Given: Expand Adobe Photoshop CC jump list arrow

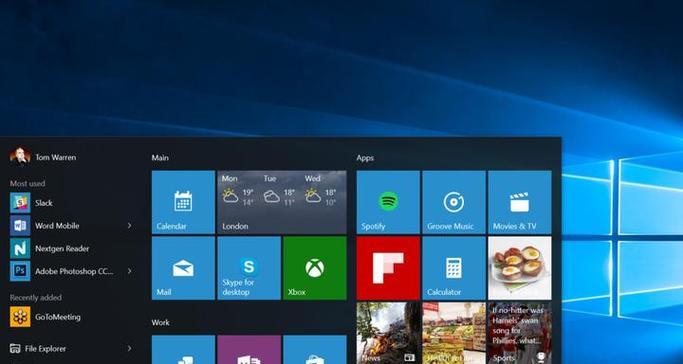Looking at the screenshot, I should coord(129,271).
